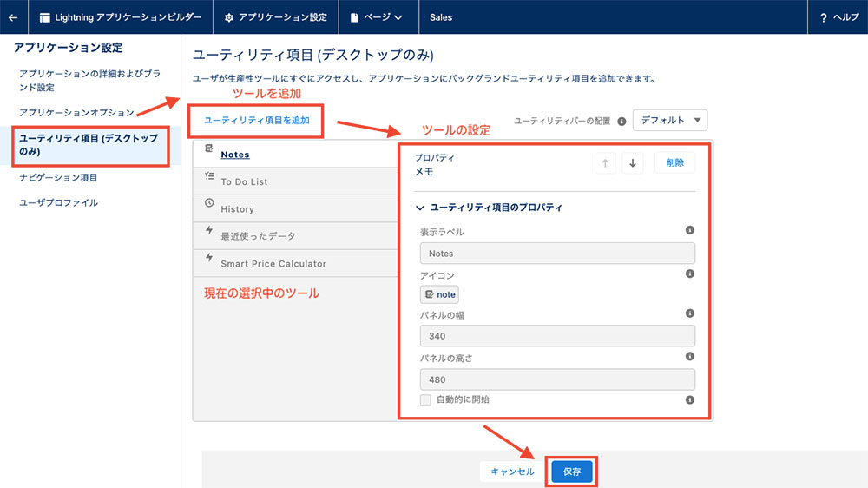Open Lightning アプリケーションビルダー tab
Image resolution: width=868 pixels, height=488 pixels.
point(121,17)
